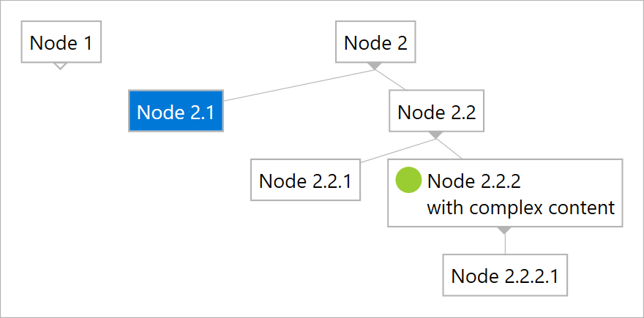This screenshot has height=318, width=644.
Task: Click vertical connector above Node 2.2.2.1
Action: [504, 243]
